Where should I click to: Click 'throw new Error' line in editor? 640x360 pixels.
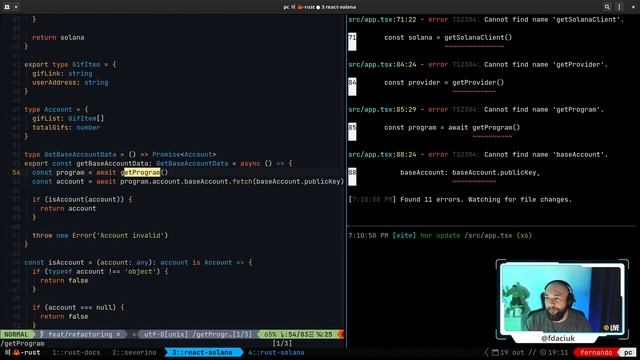click(x=100, y=235)
